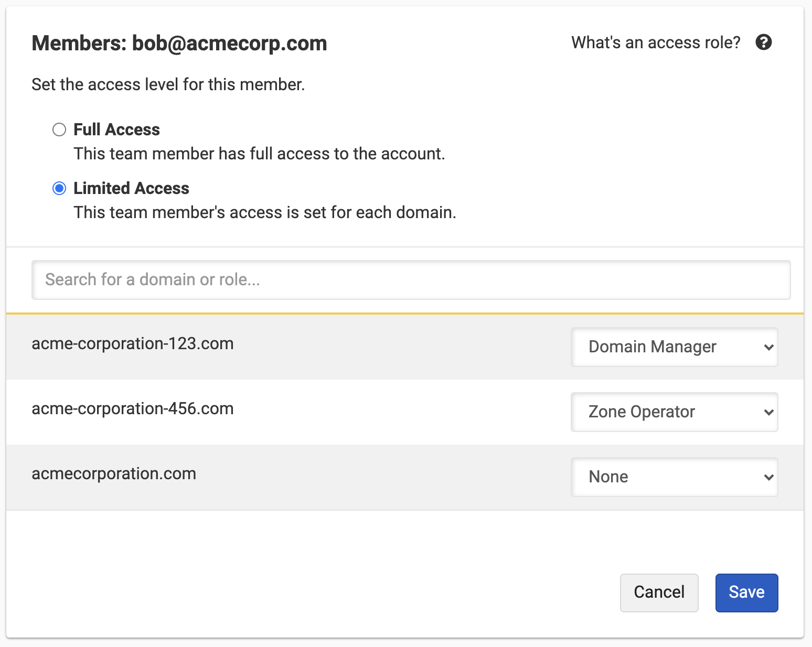Click the Members: bob@acmecorp.com heading
This screenshot has width=812, height=647.
179,44
